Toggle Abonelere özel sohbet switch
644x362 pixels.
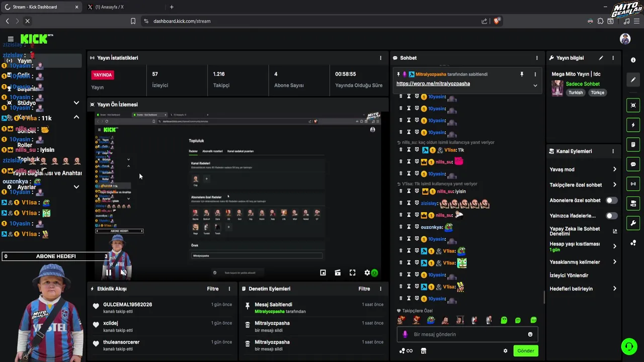(x=611, y=200)
